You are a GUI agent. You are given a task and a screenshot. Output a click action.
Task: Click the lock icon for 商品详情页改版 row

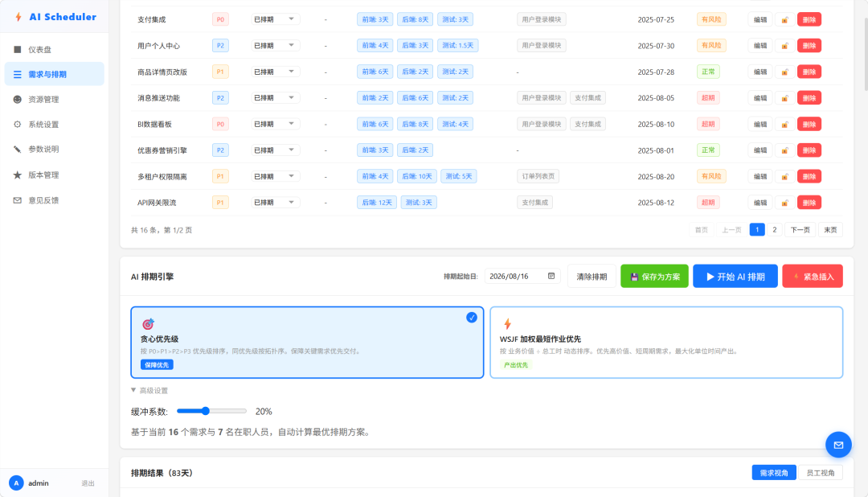(784, 72)
